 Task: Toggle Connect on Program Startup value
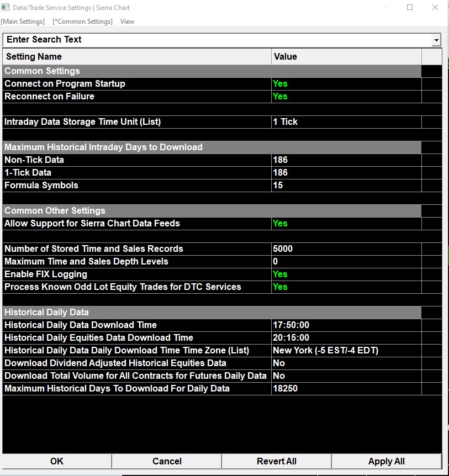[346, 84]
